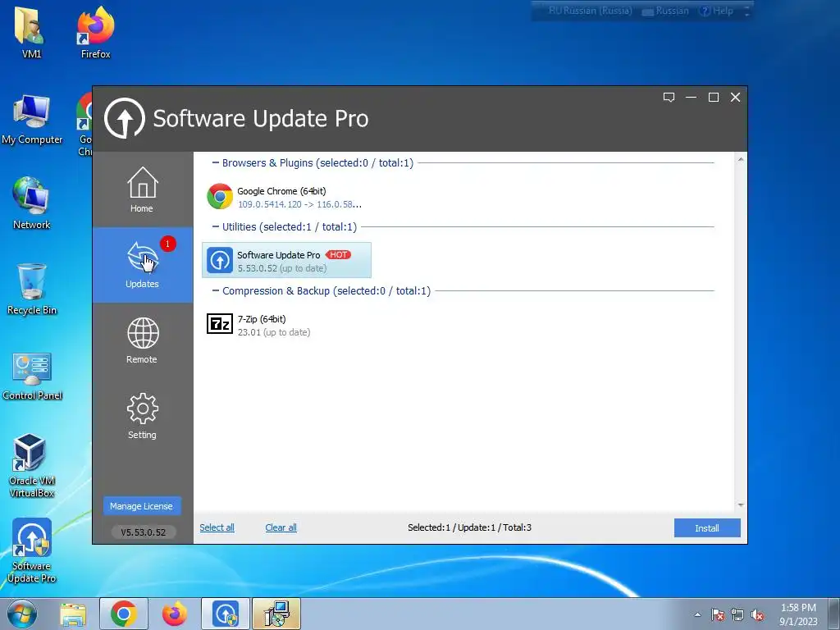Open the feedback message icon in title bar
840x630 pixels.
coord(669,97)
